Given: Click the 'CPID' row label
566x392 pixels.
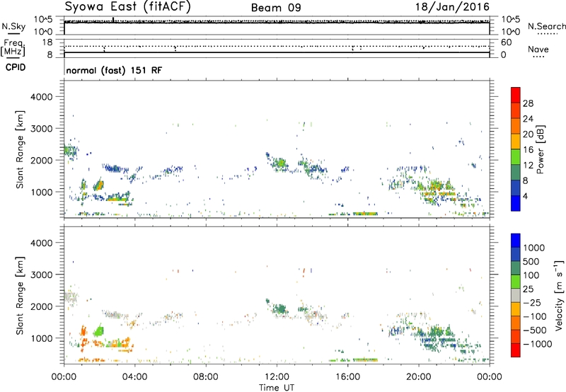Looking at the screenshot, I should tap(16, 67).
